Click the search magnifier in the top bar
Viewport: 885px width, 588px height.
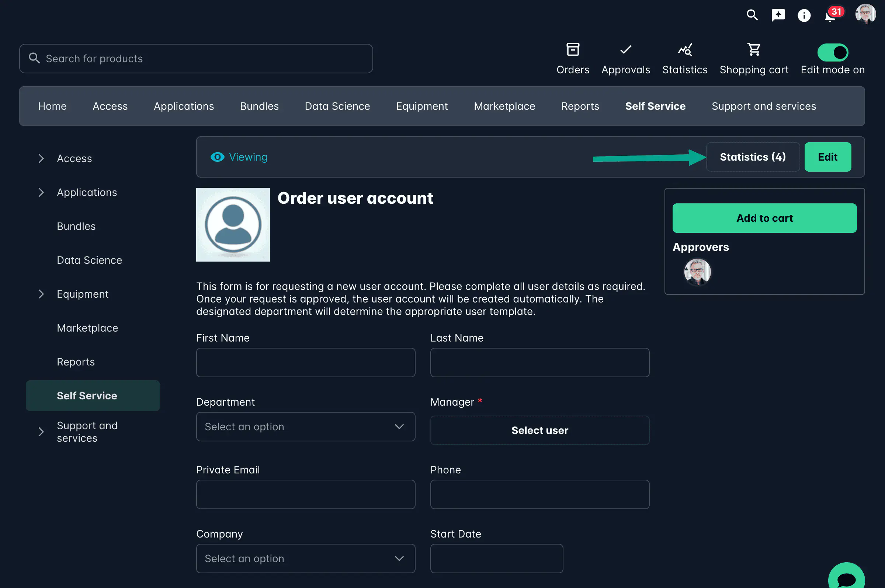pyautogui.click(x=752, y=15)
